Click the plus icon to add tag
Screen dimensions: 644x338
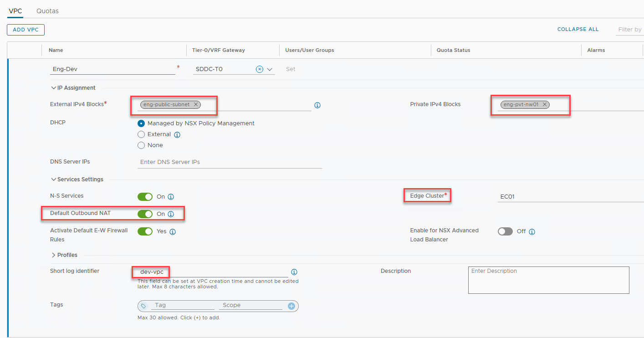(x=291, y=306)
